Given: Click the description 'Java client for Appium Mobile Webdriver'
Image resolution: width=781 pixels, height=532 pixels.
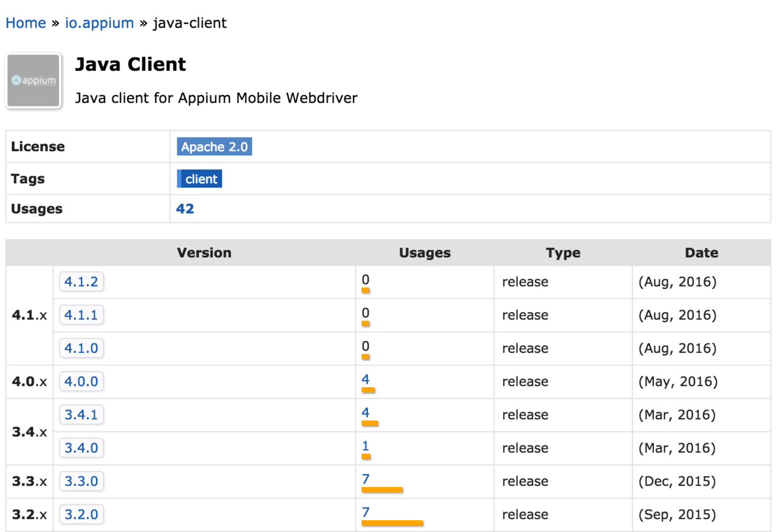Looking at the screenshot, I should click(x=216, y=98).
